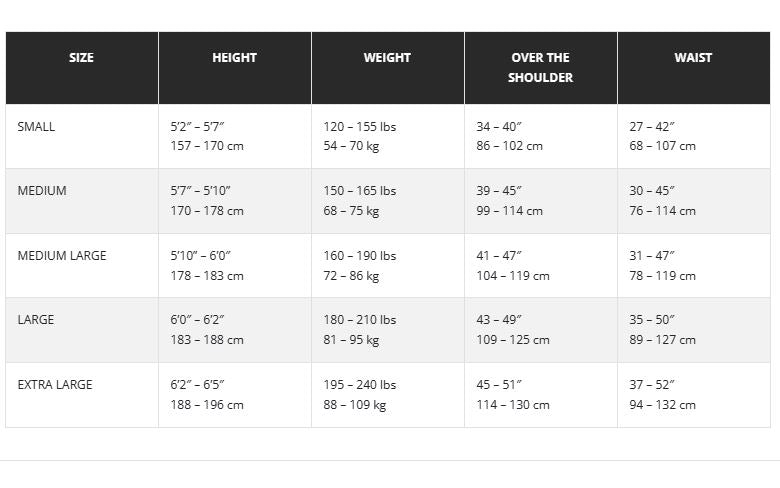Click the 6'2" – 6'5" height cell
The height and width of the screenshot is (488, 780).
pos(197,385)
